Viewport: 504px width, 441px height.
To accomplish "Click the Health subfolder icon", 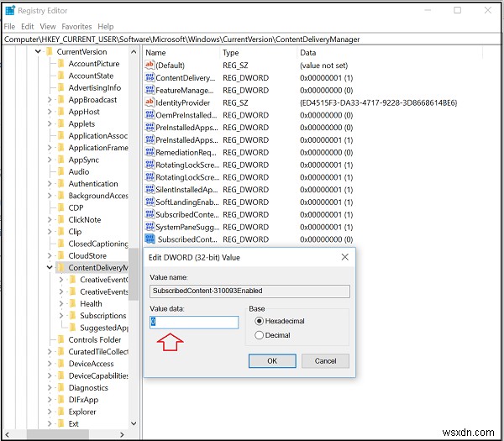I will (x=72, y=303).
